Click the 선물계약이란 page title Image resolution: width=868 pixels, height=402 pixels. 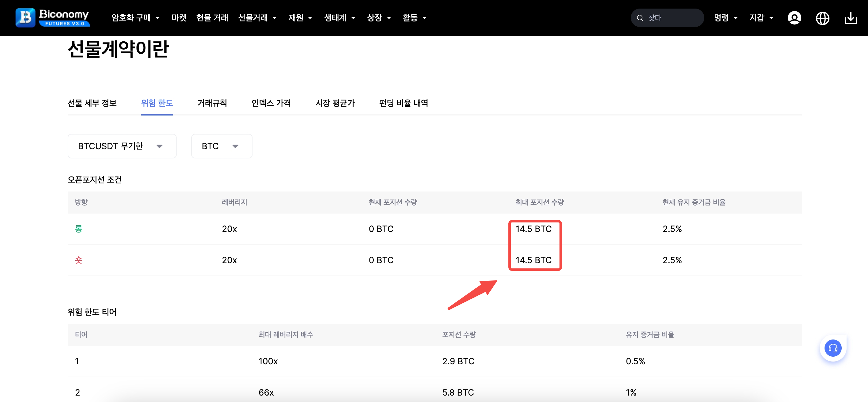point(118,49)
